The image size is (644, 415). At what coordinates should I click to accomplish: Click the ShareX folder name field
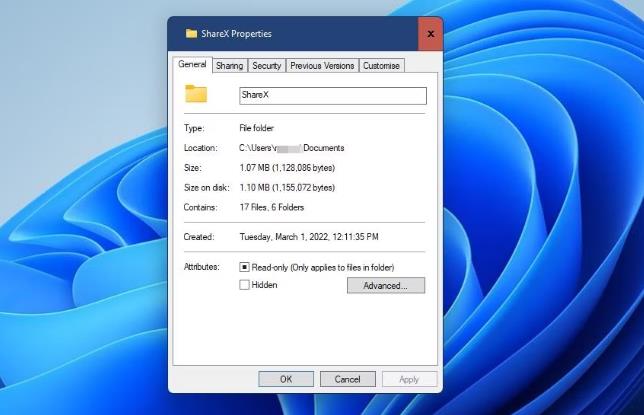[333, 95]
